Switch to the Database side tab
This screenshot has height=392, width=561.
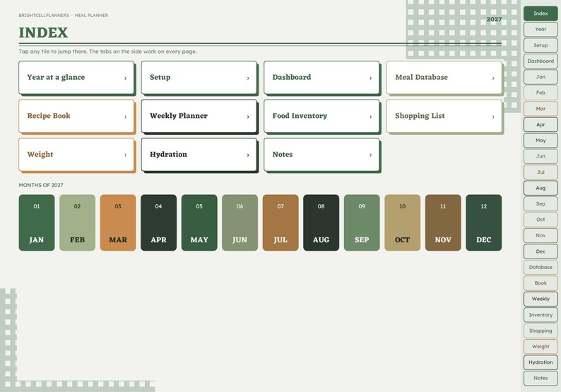[541, 267]
